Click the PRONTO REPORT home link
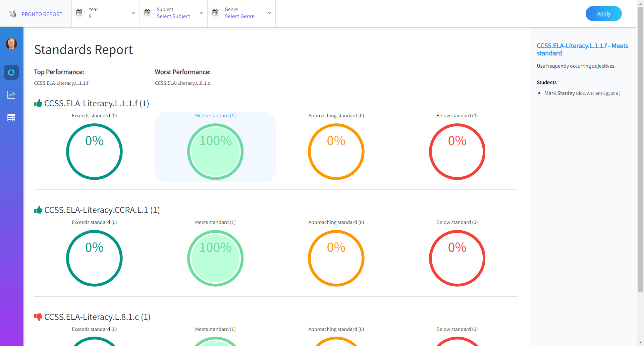 (42, 14)
